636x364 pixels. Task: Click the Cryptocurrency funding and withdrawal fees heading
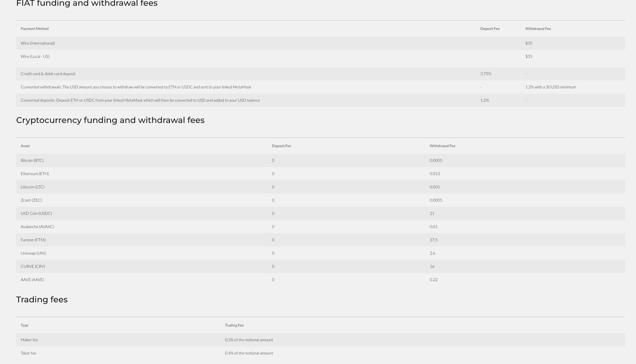pos(110,120)
